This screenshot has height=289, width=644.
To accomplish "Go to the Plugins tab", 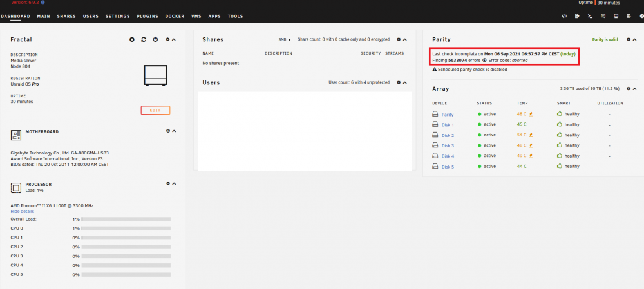I will pos(148,17).
